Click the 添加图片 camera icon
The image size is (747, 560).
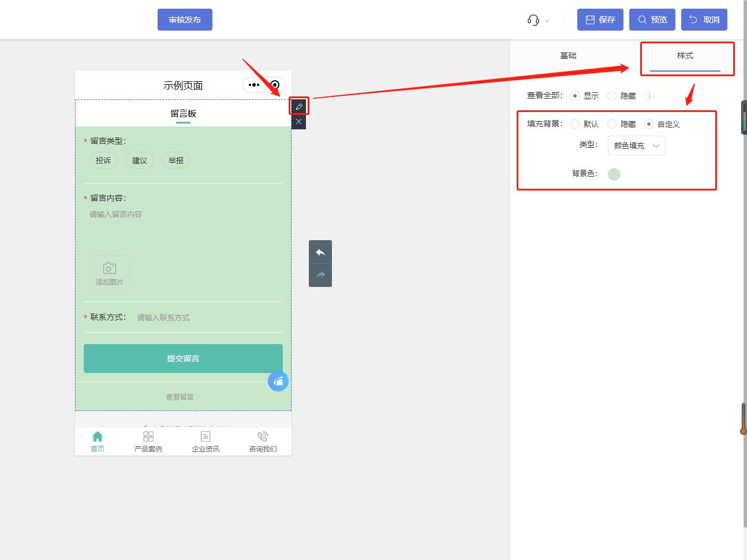pyautogui.click(x=109, y=268)
